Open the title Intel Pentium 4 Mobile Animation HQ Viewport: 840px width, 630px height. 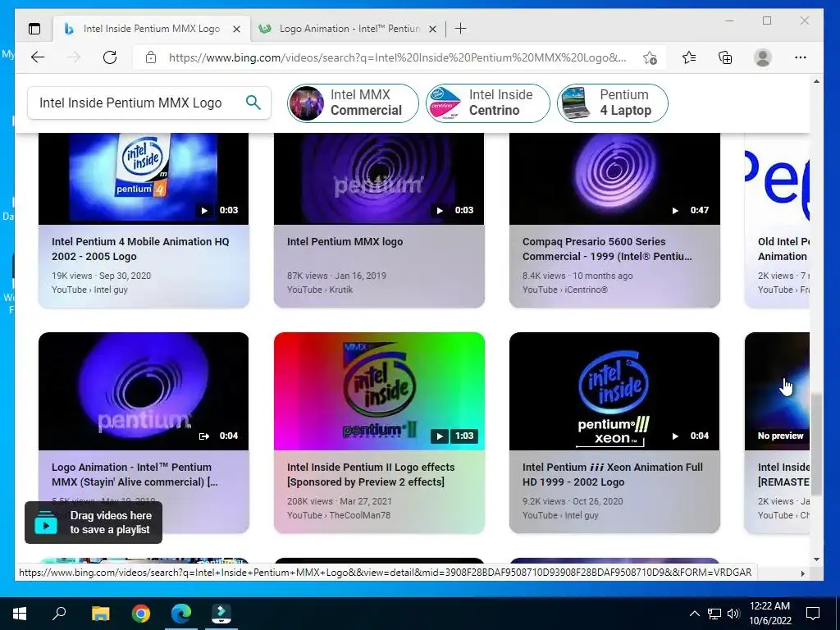point(140,249)
